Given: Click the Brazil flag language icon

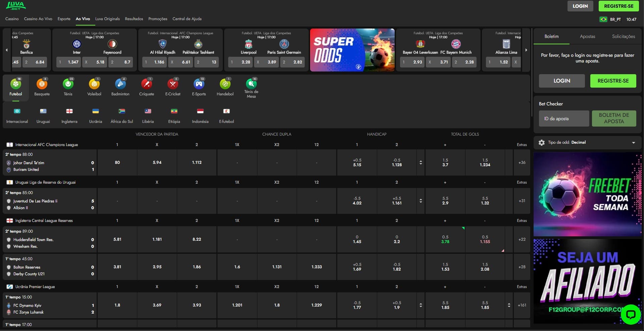Looking at the screenshot, I should click(603, 19).
